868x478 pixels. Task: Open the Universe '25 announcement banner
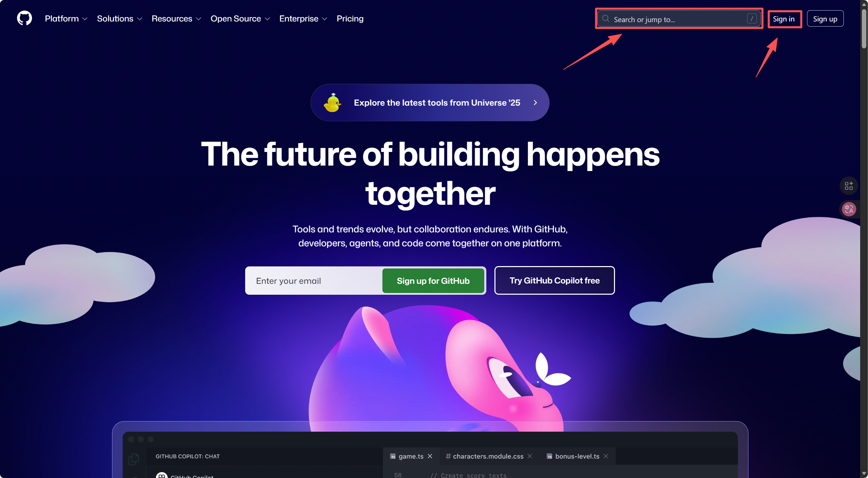[x=430, y=103]
